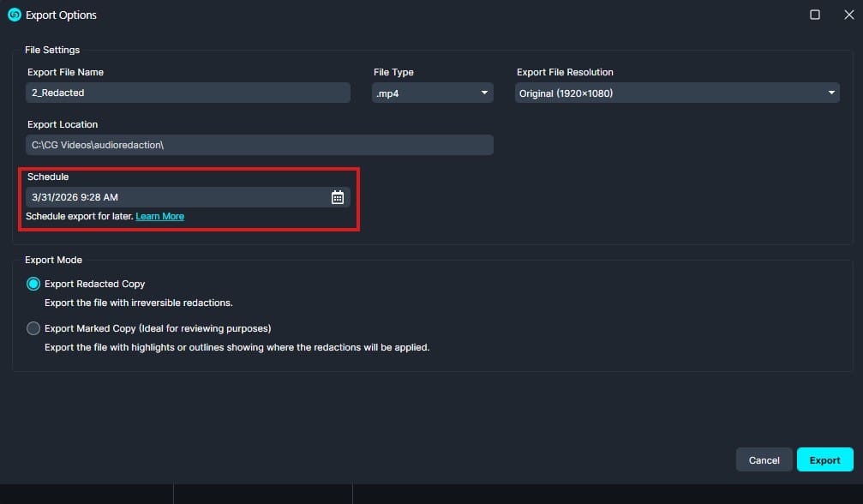
Task: Click the Schedule date and time field
Action: (176, 197)
